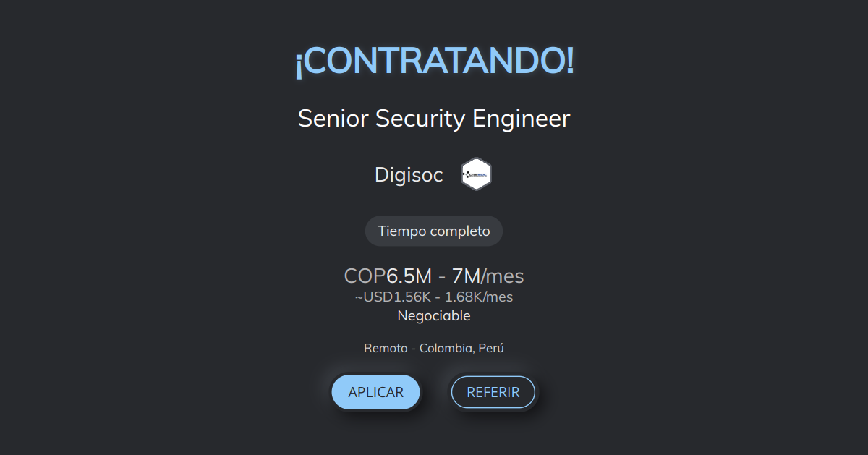Click APLICAR to start the application

click(x=375, y=391)
